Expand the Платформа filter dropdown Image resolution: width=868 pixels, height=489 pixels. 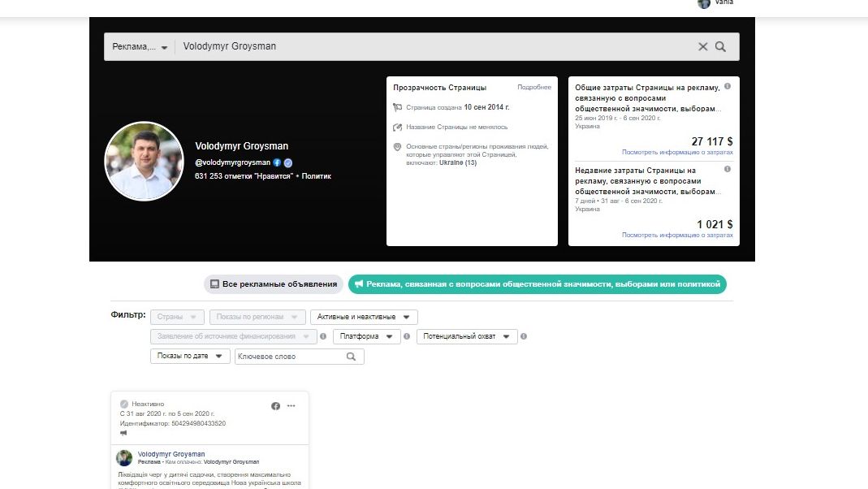pyautogui.click(x=366, y=336)
